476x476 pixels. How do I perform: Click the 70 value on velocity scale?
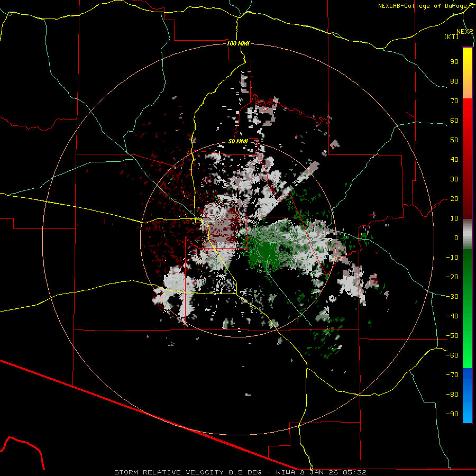tap(454, 101)
